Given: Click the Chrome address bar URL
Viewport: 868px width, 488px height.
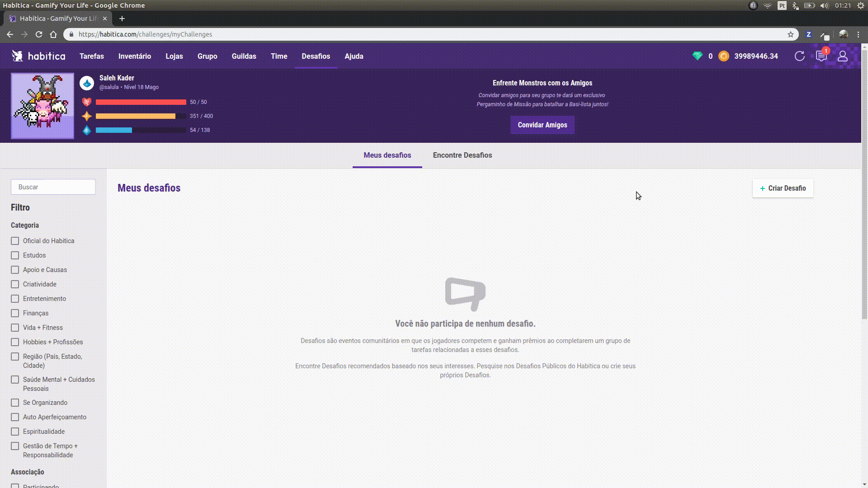Looking at the screenshot, I should (x=145, y=34).
